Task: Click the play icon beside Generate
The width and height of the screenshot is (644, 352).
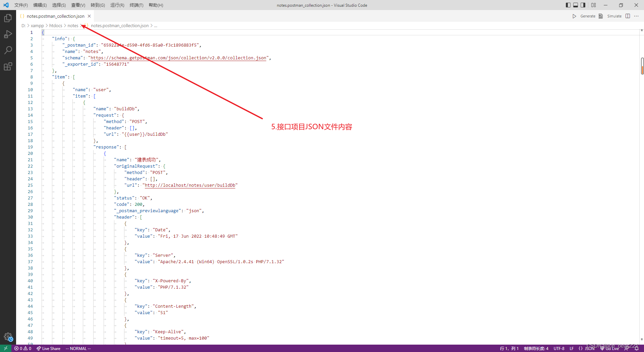Action: pyautogui.click(x=574, y=16)
